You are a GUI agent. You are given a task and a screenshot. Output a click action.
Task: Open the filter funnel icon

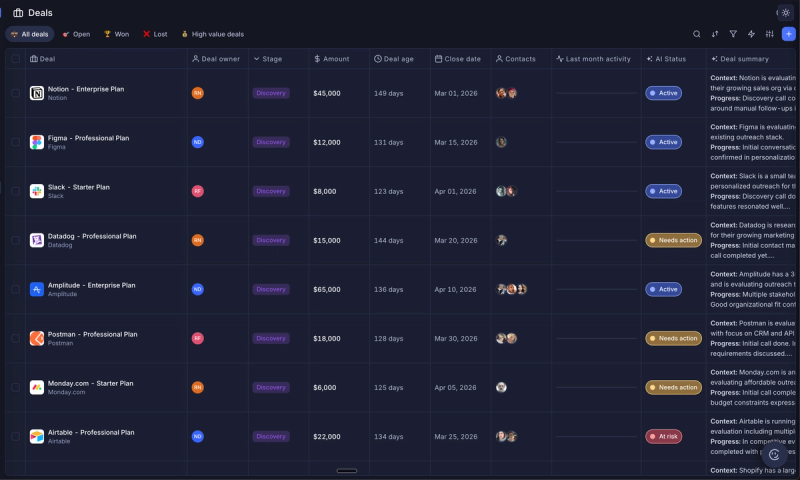point(733,34)
